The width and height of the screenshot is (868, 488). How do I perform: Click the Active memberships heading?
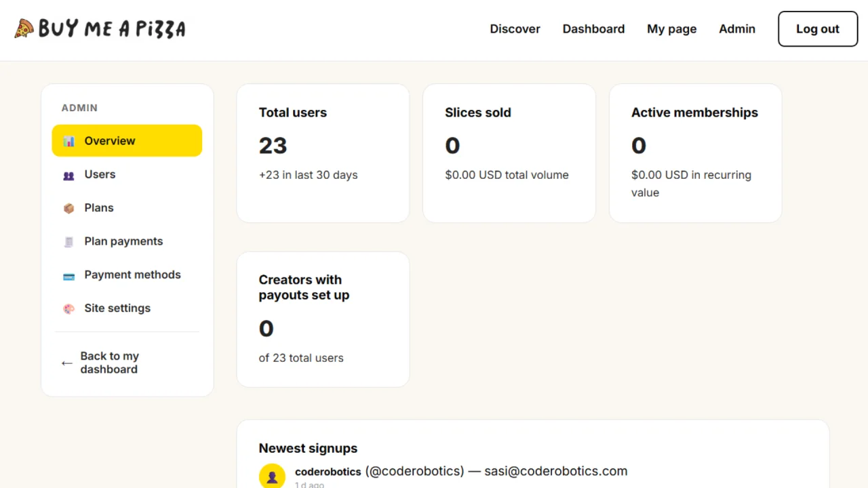tap(695, 113)
